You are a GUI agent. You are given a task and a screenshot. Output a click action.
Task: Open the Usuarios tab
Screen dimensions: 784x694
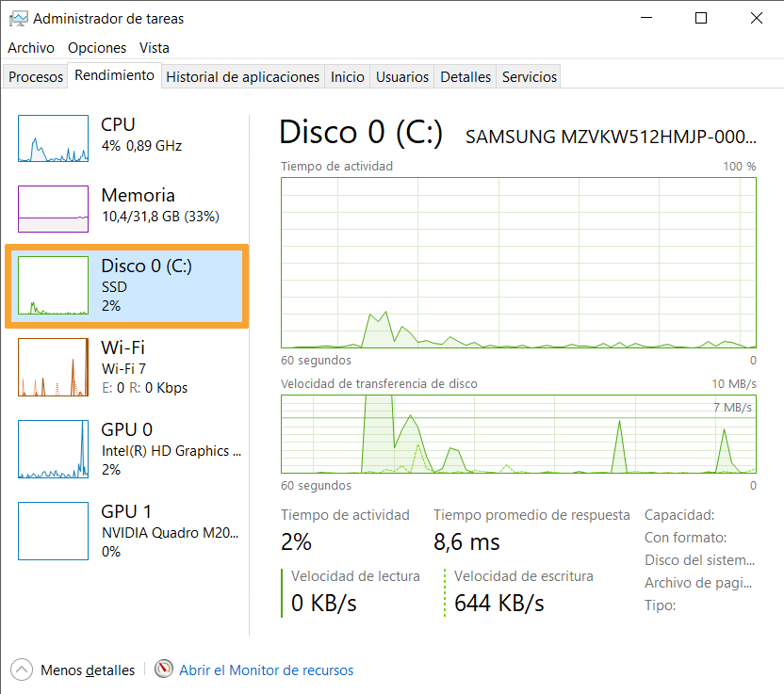402,77
